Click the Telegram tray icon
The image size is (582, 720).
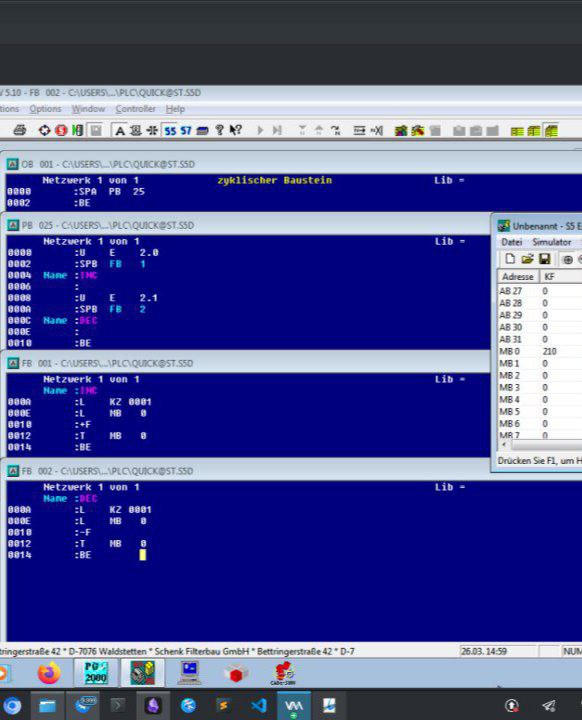(x=548, y=705)
